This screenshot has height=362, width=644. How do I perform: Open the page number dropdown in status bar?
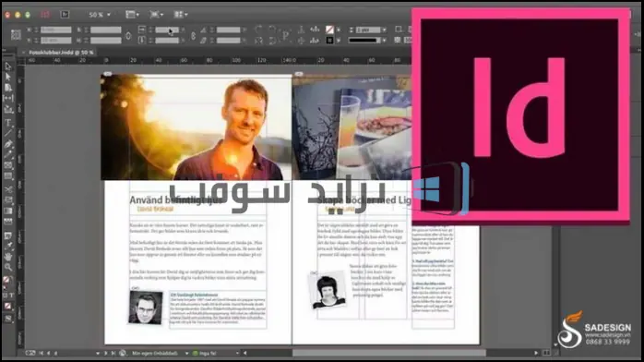coord(98,353)
